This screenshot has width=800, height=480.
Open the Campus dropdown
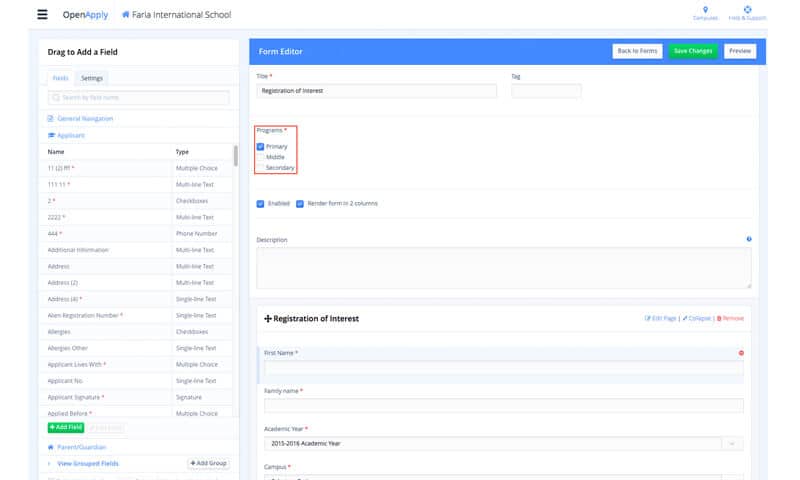tap(504, 477)
